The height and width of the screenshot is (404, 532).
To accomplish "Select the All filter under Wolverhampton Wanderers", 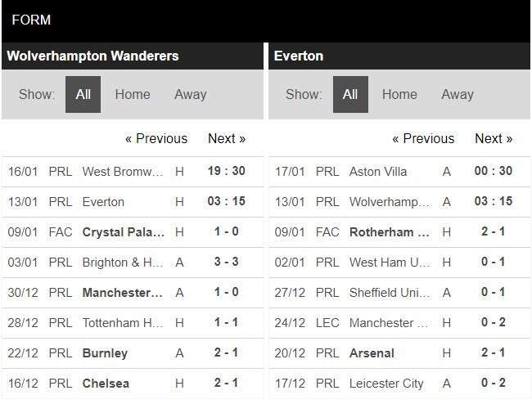I will coord(83,94).
